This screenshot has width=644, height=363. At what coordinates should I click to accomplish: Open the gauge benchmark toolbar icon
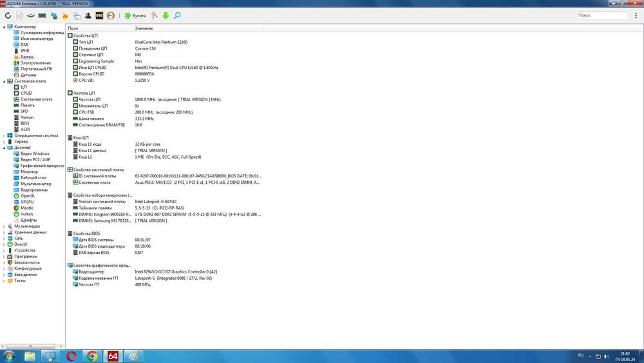point(111,15)
